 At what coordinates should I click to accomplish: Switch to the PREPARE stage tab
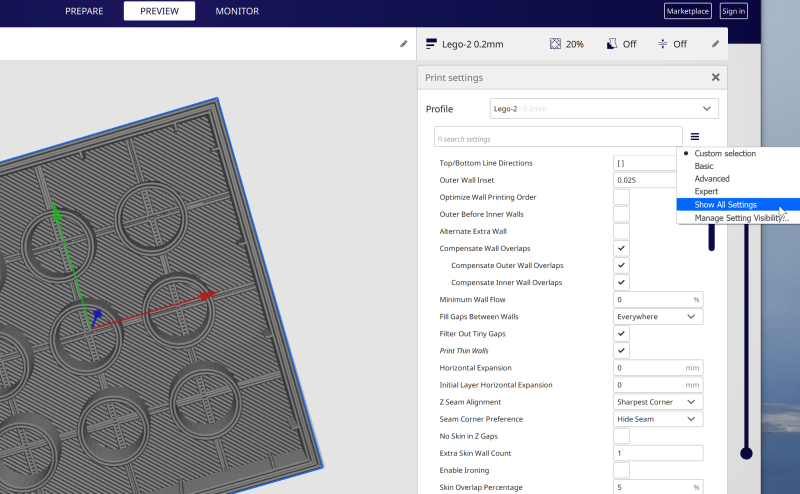[84, 11]
